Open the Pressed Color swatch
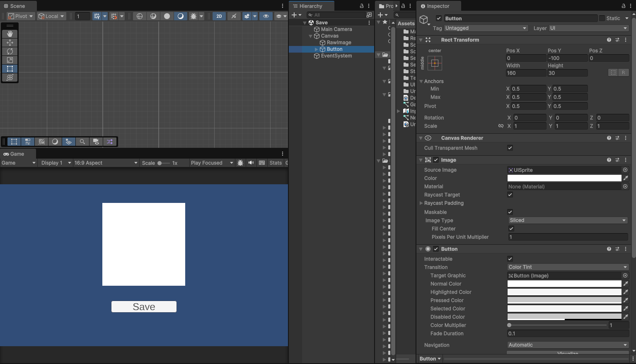This screenshot has width=636, height=364. pyautogui.click(x=564, y=300)
